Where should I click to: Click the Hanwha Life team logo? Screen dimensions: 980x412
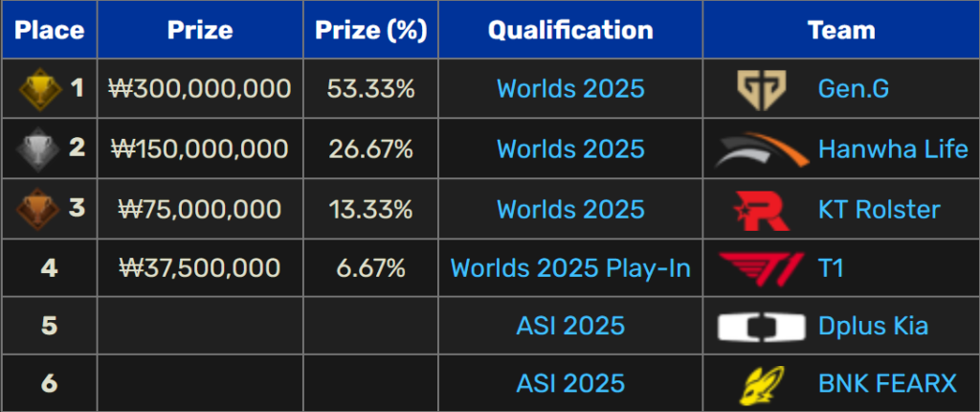[761, 149]
